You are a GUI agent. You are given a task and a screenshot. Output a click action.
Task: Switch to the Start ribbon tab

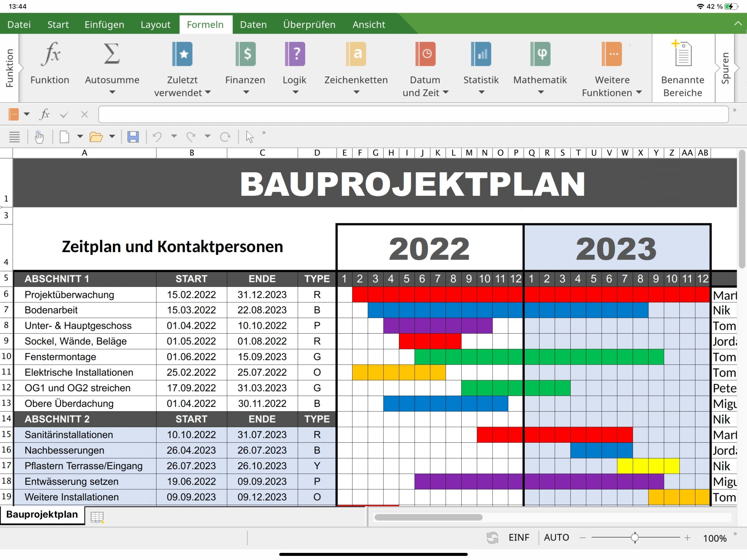[58, 25]
